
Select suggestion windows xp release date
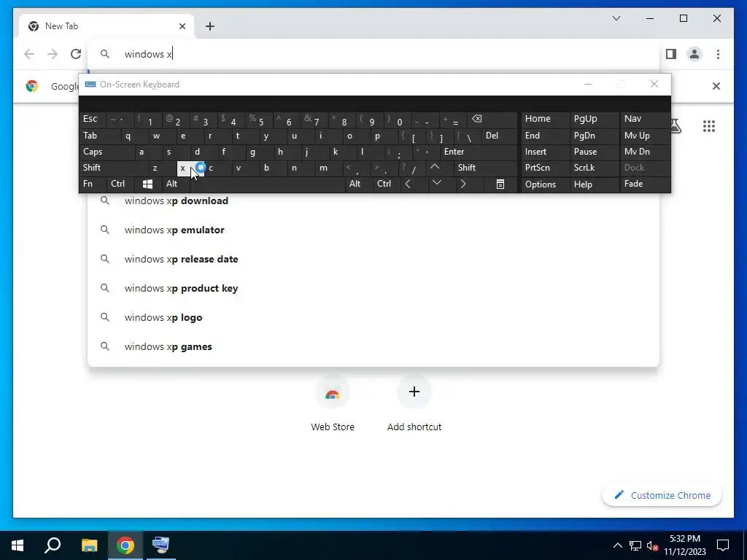(373, 259)
